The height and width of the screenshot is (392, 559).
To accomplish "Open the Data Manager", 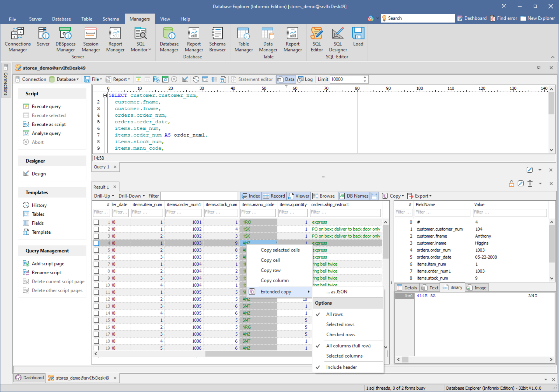I will [x=268, y=39].
